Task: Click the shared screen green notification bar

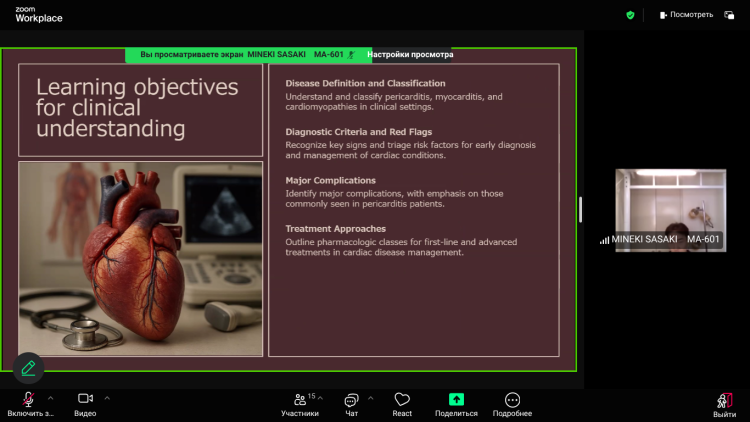Action: coord(240,55)
